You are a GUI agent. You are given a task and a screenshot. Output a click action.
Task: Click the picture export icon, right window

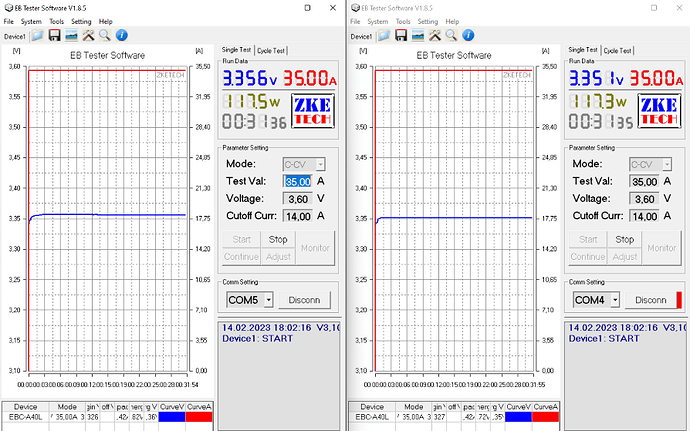click(418, 36)
